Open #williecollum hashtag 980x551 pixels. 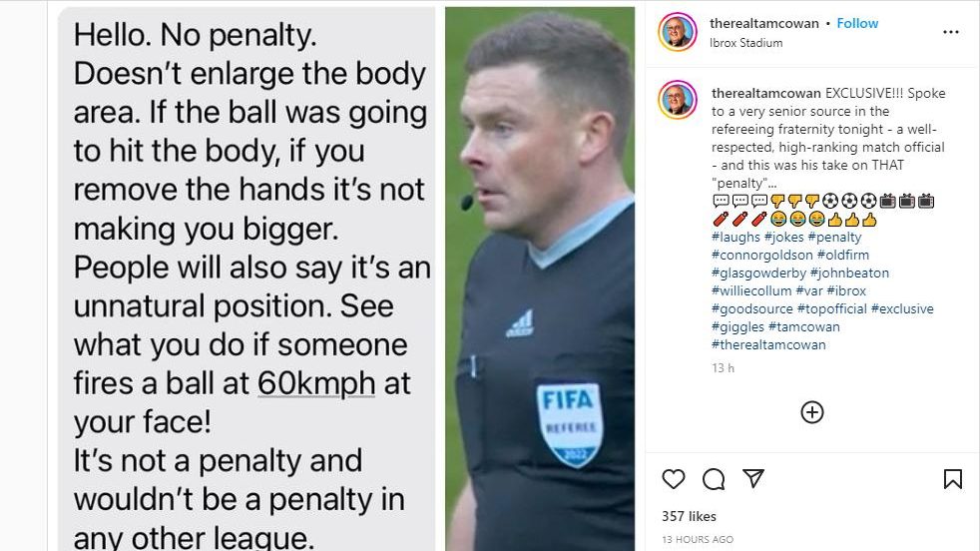[x=751, y=290]
